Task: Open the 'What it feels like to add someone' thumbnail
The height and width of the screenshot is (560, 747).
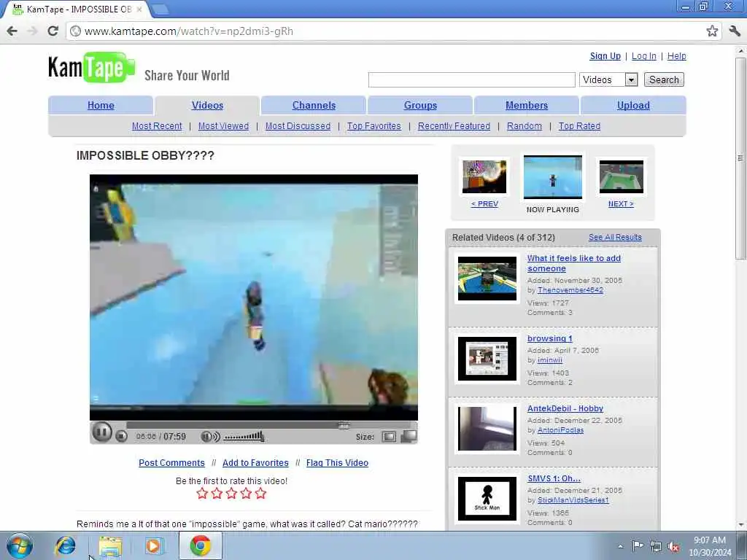Action: (x=487, y=279)
